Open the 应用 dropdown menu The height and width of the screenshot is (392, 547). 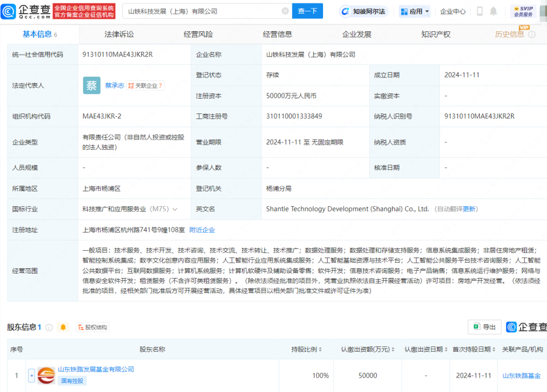[x=415, y=11]
